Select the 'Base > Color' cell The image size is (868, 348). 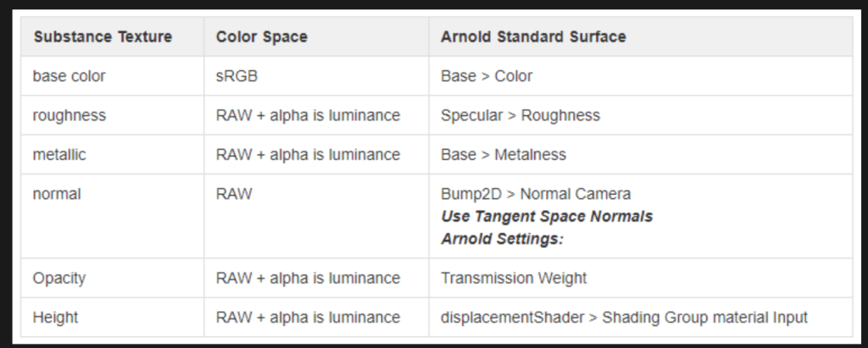[x=487, y=76]
